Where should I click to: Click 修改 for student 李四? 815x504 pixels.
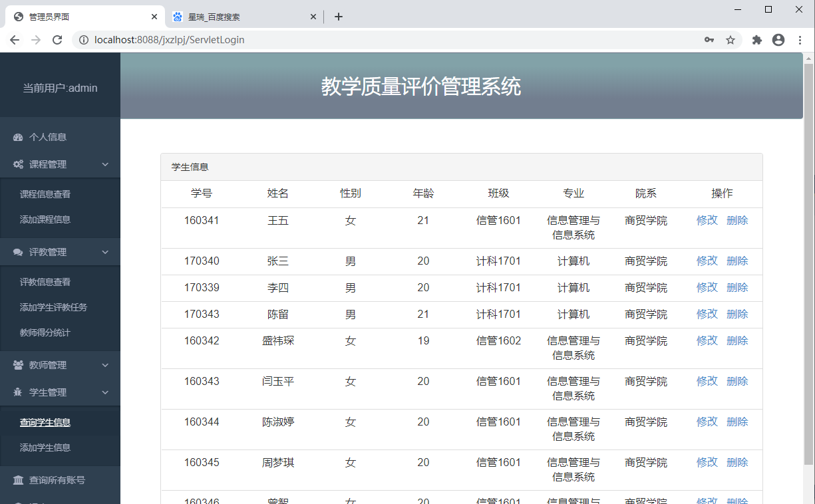pyautogui.click(x=707, y=287)
